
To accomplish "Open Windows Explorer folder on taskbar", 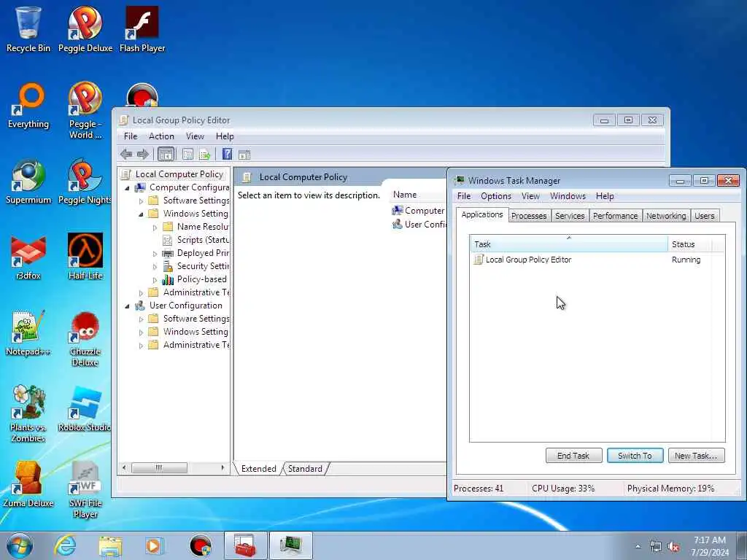I will point(111,545).
